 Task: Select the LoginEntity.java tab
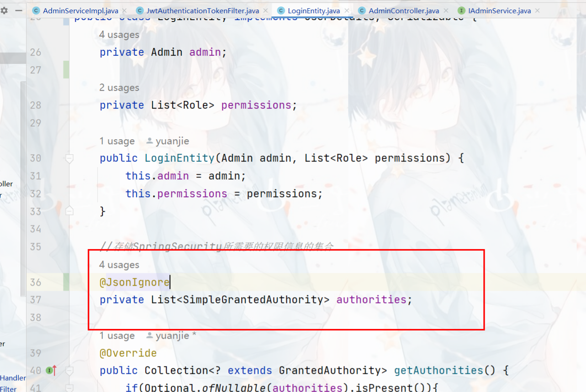(x=314, y=10)
